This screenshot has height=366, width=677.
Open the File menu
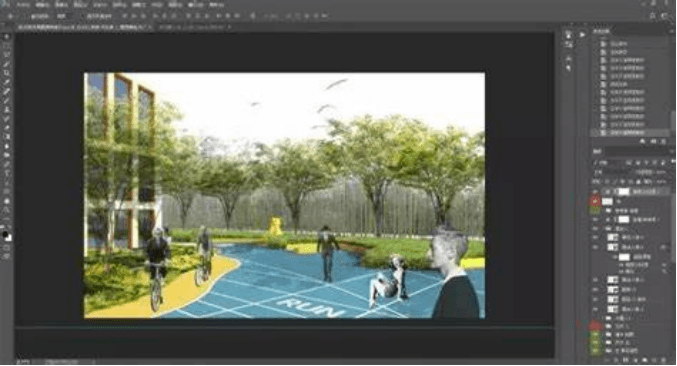tap(23, 5)
